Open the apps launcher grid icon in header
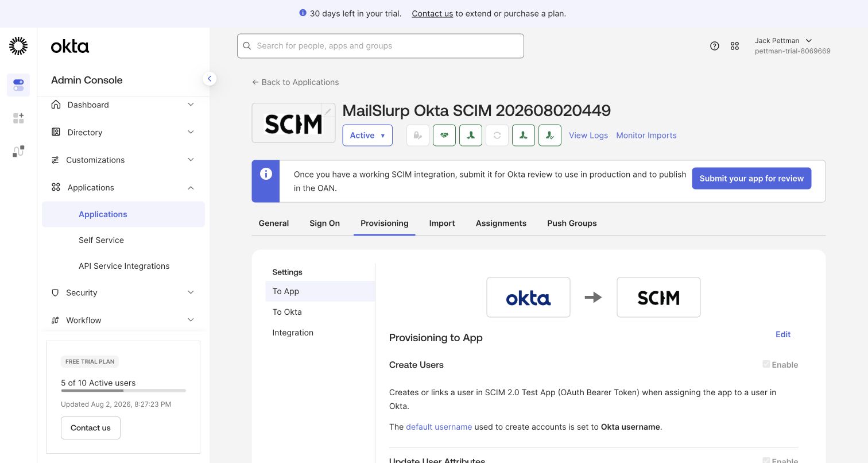Screen dimensions: 868x463 [x=735, y=46]
